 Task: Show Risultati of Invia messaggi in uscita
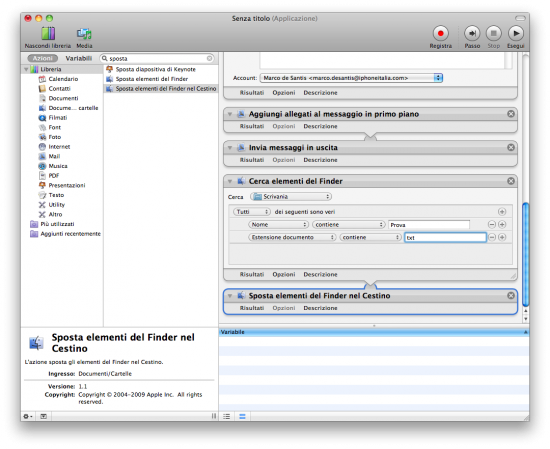[x=251, y=160]
